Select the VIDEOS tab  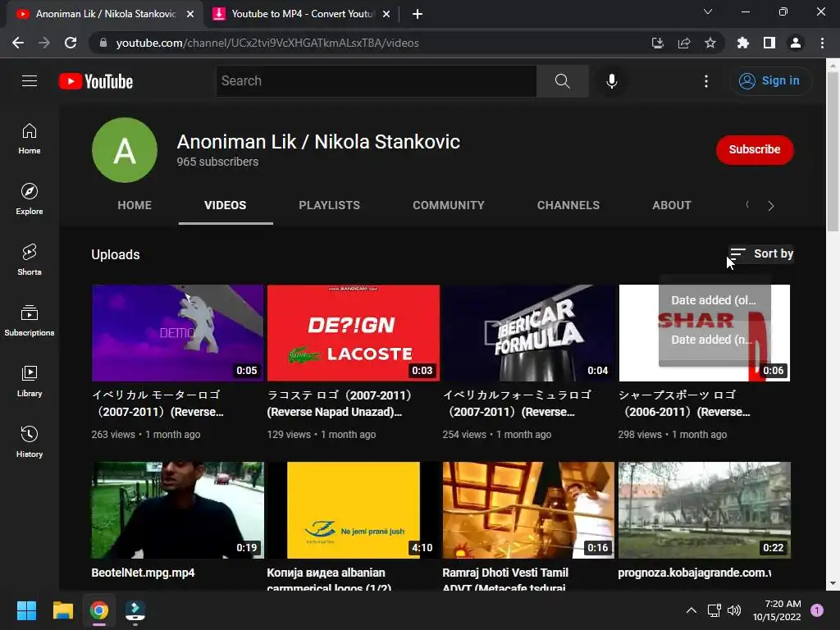click(225, 205)
